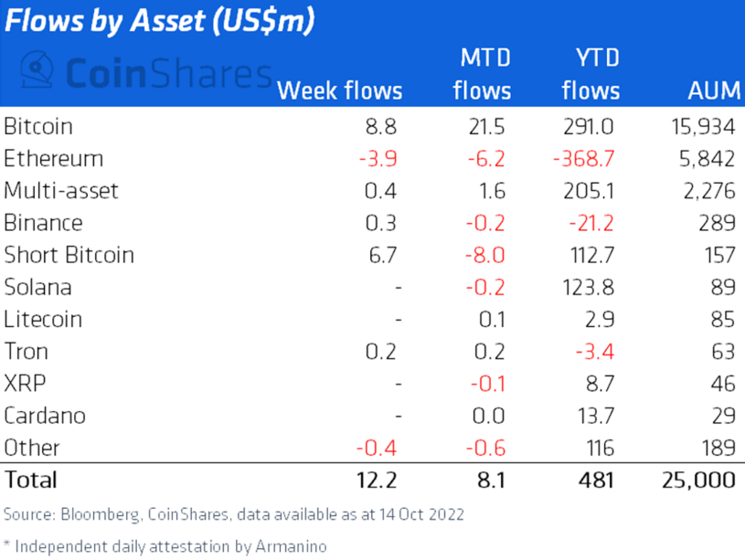
Task: Click the CoinShares logo icon
Action: tap(39, 70)
